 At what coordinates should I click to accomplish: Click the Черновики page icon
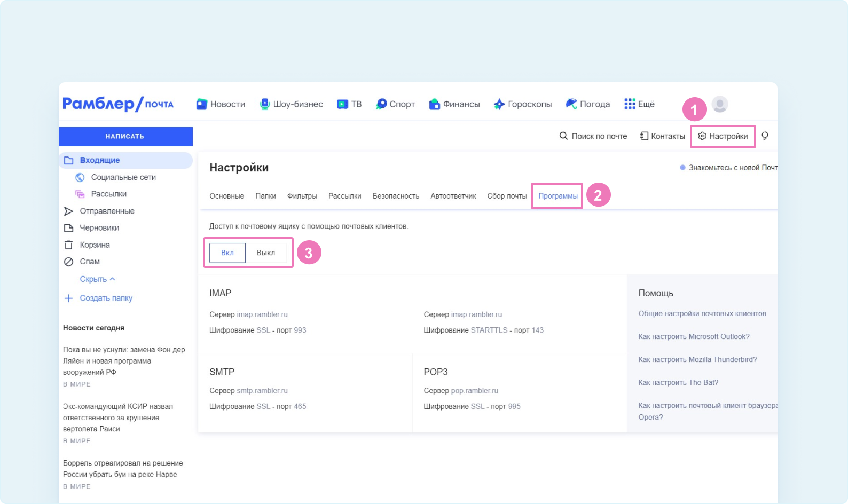click(68, 228)
